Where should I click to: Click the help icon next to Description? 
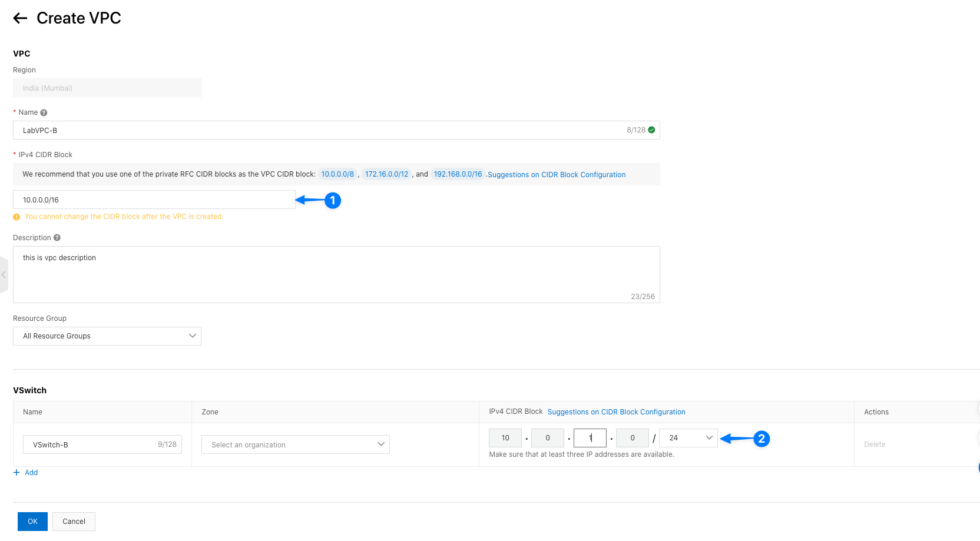click(x=57, y=238)
